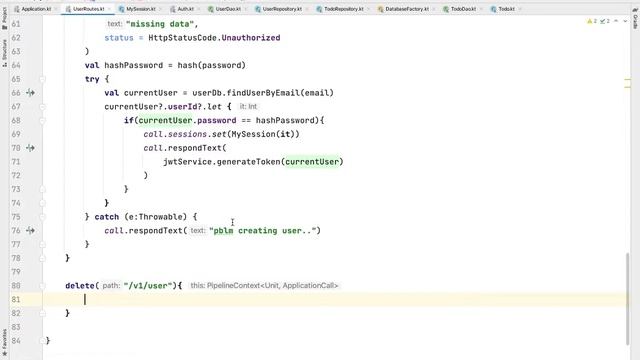Screen dimensions: 640x360
Task: Click the file icon on DatabaseFactory.kt tab
Action: click(380, 9)
